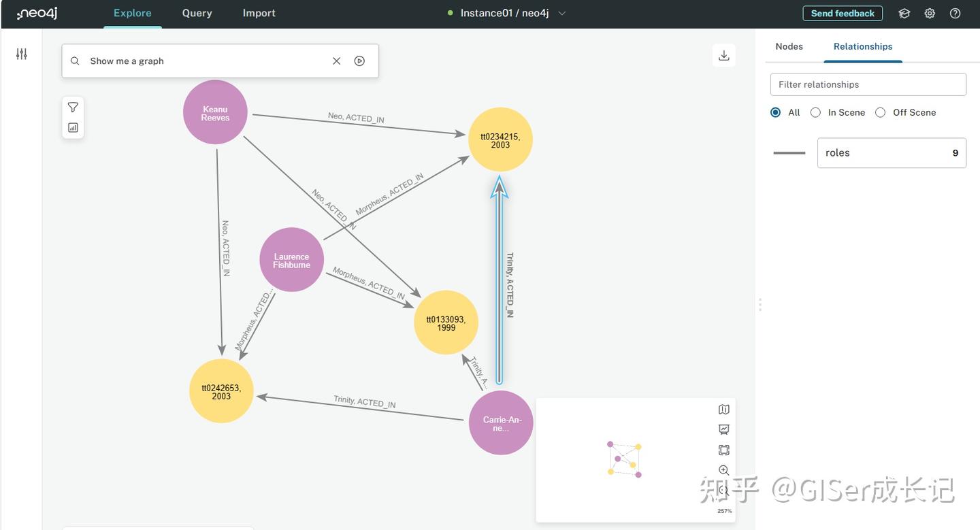Viewport: 980px width, 530px height.
Task: Clear the search query with the X icon
Action: [336, 60]
